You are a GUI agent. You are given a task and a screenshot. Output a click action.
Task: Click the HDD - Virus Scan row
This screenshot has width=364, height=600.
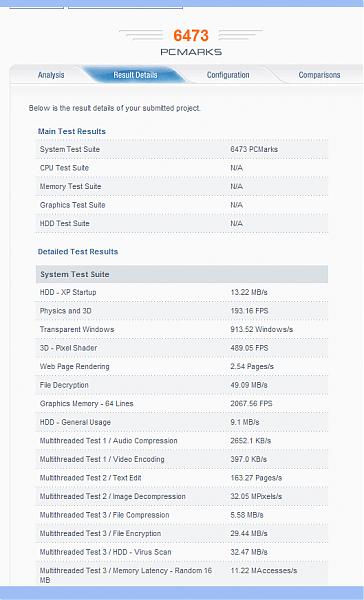point(182,552)
